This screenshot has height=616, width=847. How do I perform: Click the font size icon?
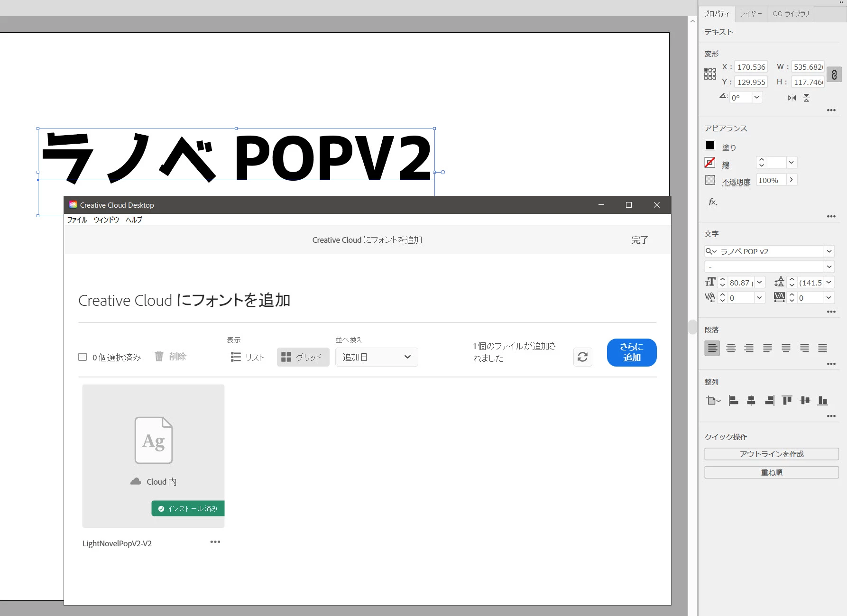pyautogui.click(x=710, y=282)
